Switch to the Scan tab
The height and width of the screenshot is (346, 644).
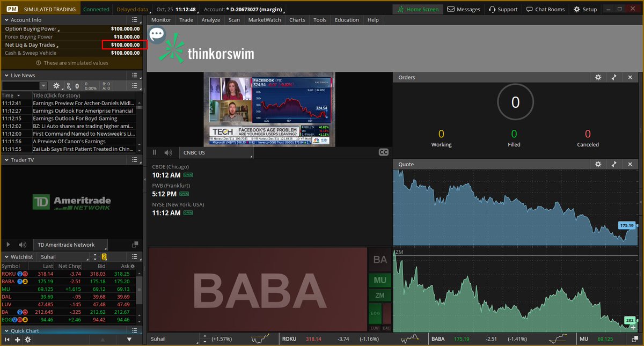[234, 20]
